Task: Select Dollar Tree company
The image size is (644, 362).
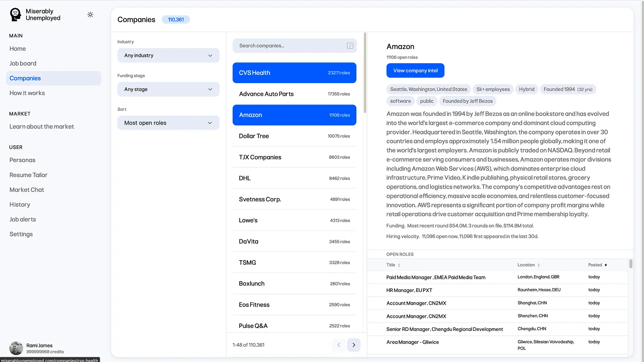Action: point(294,136)
